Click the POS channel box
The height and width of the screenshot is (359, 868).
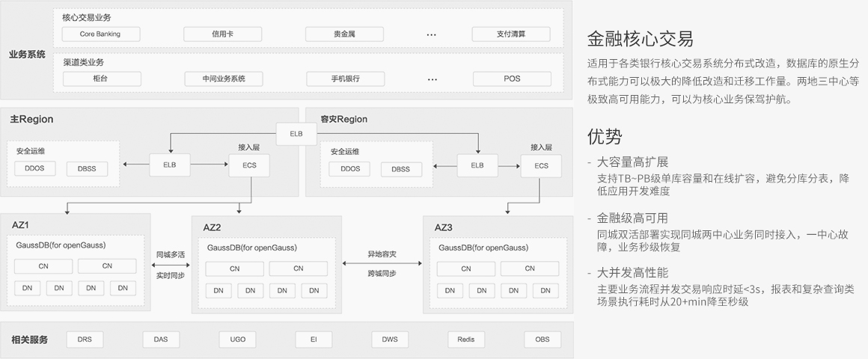click(512, 79)
